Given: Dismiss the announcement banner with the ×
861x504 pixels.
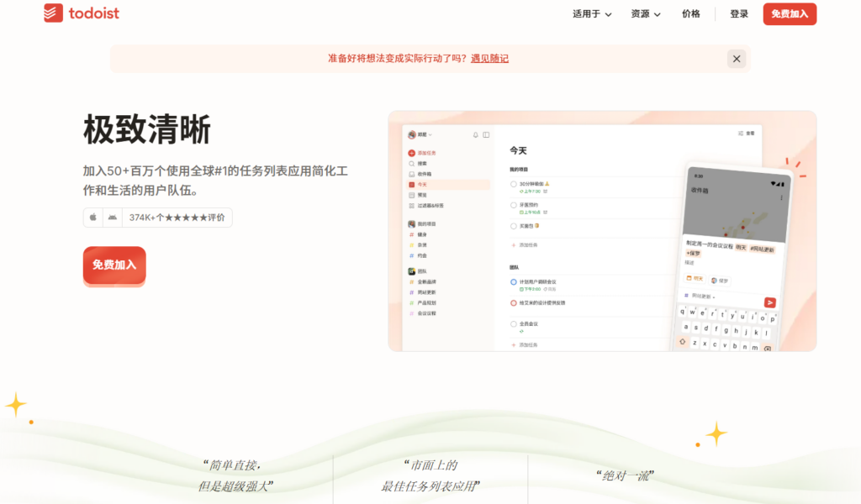Looking at the screenshot, I should click(x=737, y=58).
